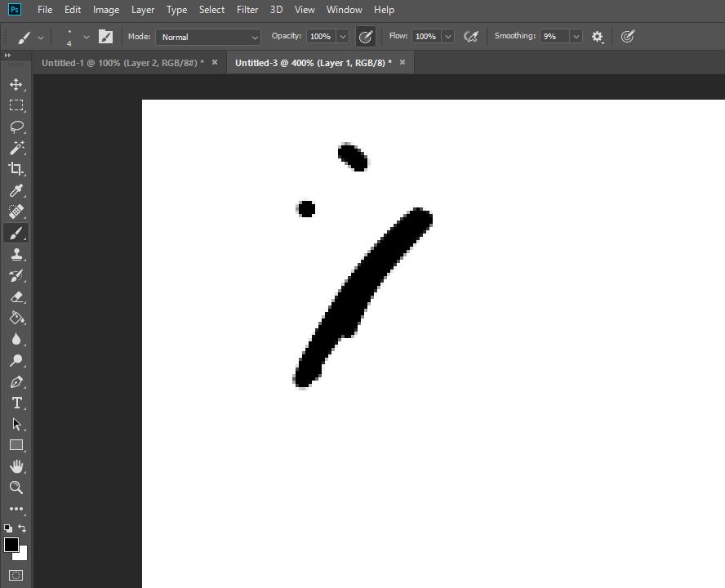Open the Type menu

click(176, 10)
